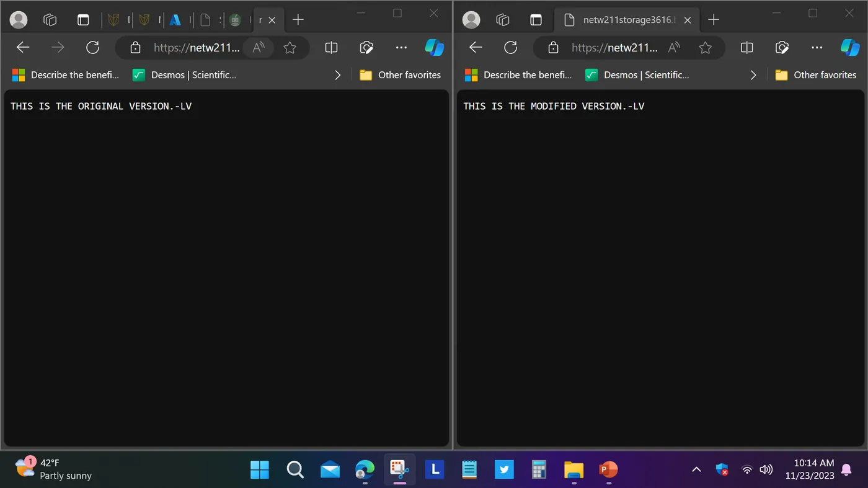868x488 pixels.
Task: Open volume control in system tray
Action: [766, 470]
